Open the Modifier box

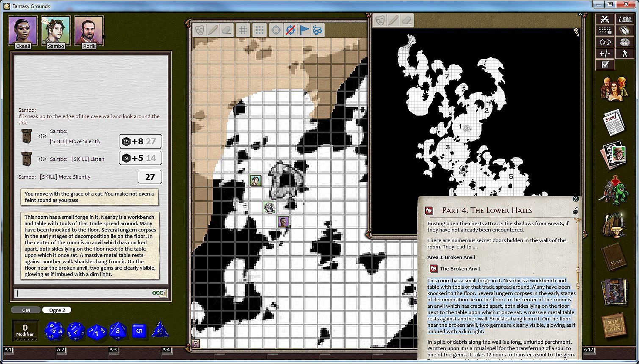[25, 331]
